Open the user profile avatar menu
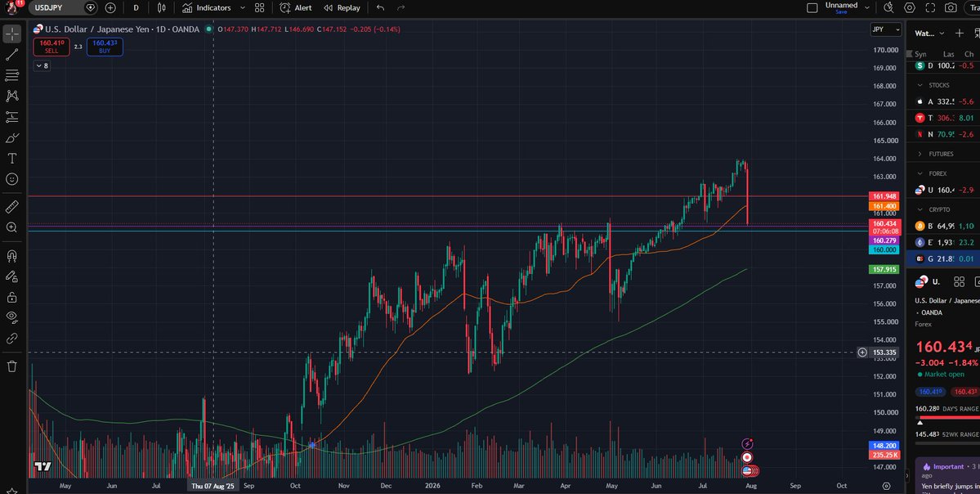 pyautogui.click(x=12, y=7)
